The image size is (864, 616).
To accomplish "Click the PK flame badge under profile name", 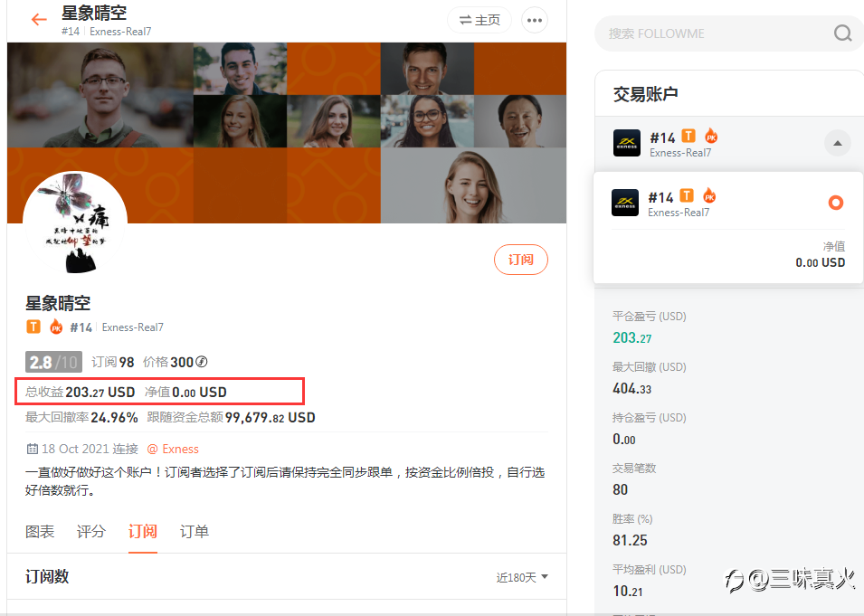I will [x=56, y=327].
